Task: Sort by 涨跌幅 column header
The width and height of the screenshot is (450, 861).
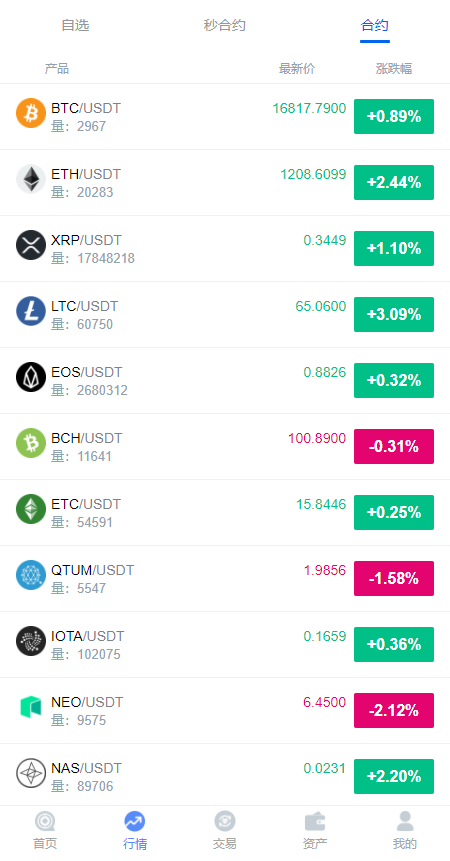Action: coord(394,69)
